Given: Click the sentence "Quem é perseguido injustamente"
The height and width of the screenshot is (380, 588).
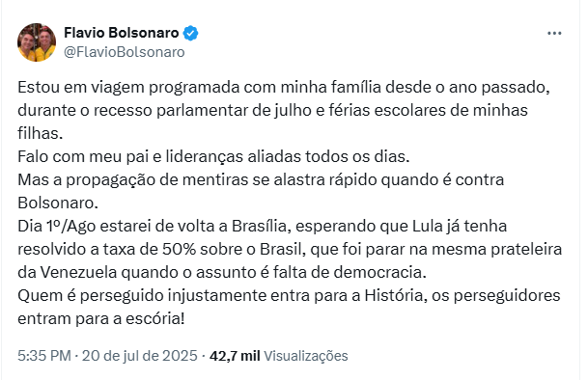Looking at the screenshot, I should [289, 307].
